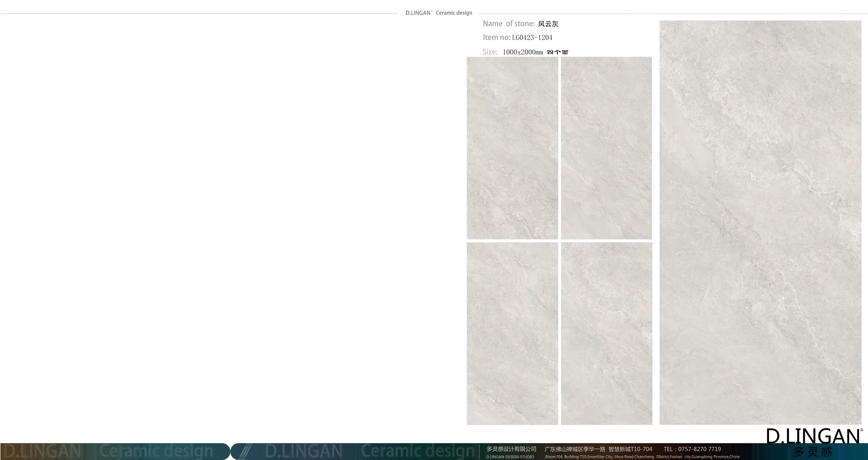Viewport: 868px width, 460px height.
Task: Select the top-right stone tile thumbnail
Action: point(606,148)
